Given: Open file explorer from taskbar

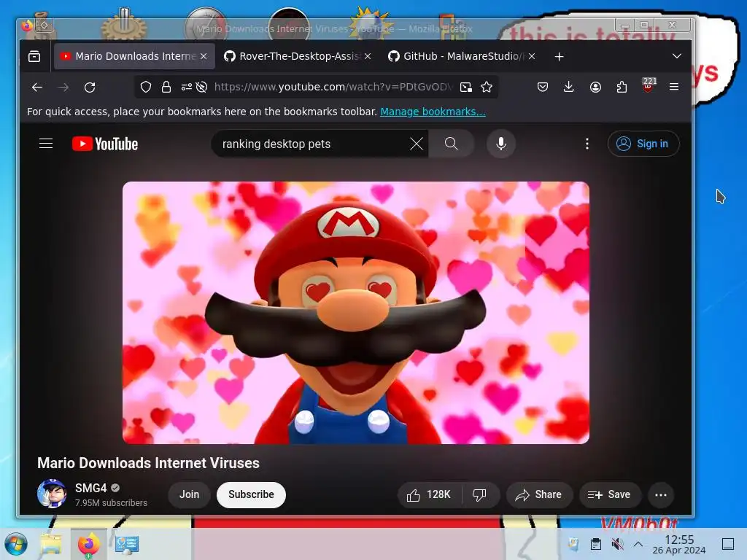Looking at the screenshot, I should pyautogui.click(x=52, y=544).
